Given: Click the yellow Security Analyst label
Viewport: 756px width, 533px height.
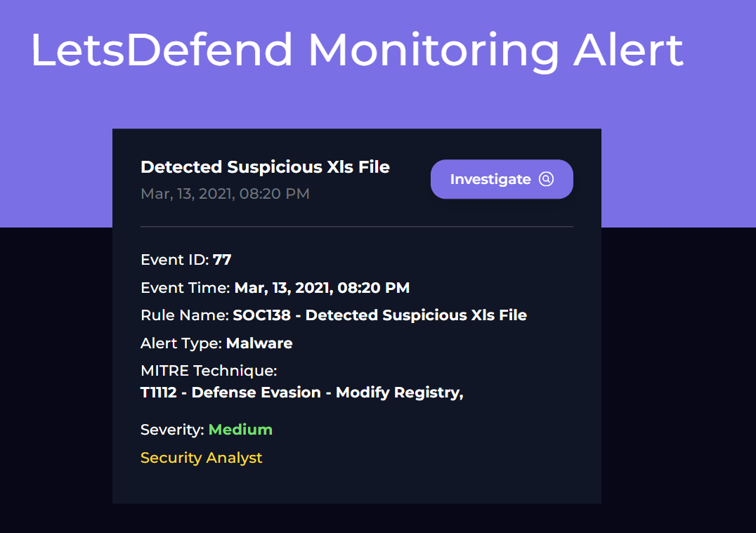Looking at the screenshot, I should coord(202,458).
